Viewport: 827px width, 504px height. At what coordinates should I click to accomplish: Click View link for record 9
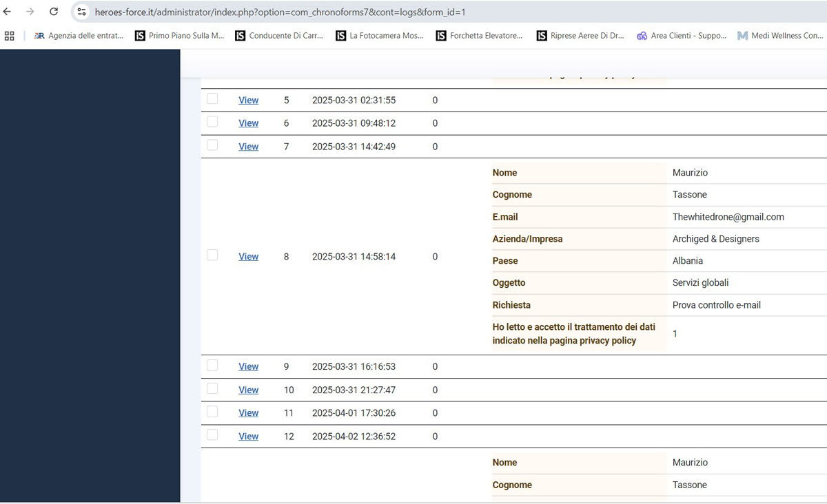248,367
